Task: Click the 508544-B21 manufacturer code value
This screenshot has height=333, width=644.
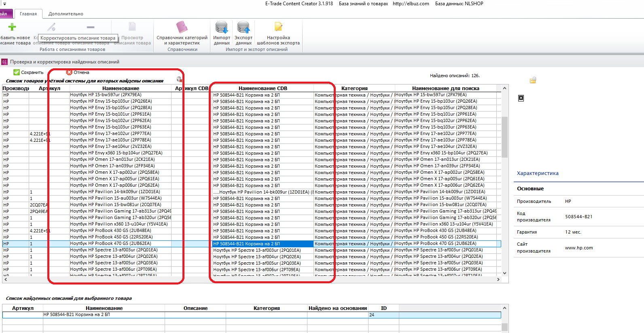Action: 578,217
